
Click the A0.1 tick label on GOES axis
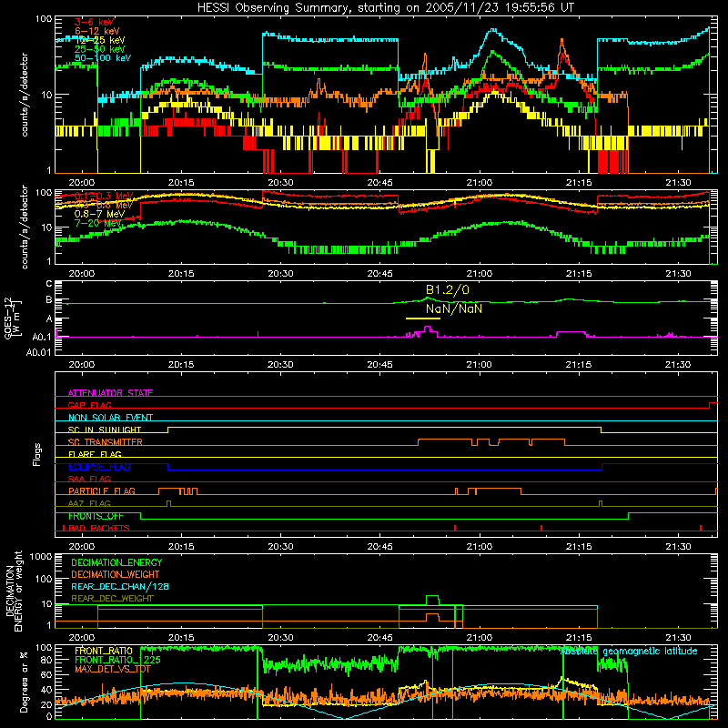pyautogui.click(x=42, y=337)
